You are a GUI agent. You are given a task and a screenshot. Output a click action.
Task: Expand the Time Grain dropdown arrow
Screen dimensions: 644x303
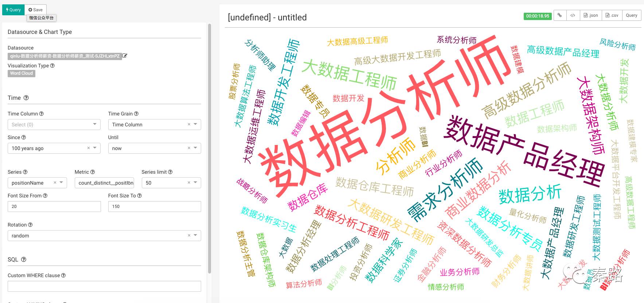click(x=196, y=125)
